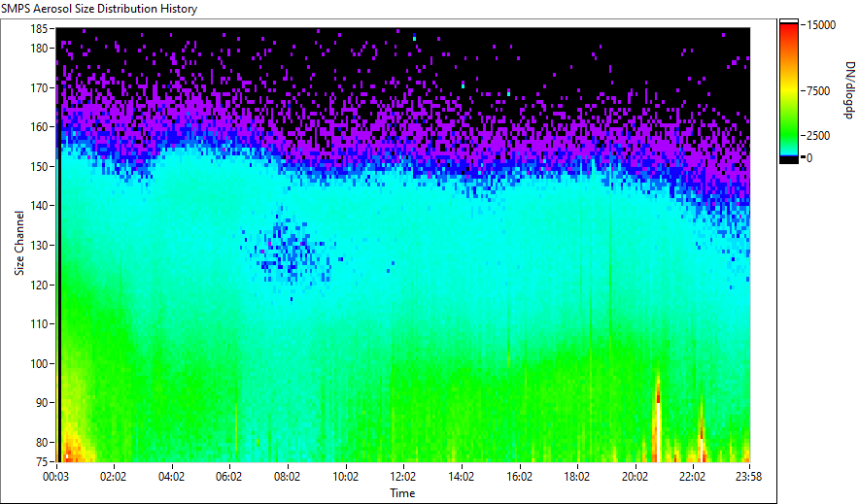This screenshot has width=859, height=504.
Task: Click the 10:02 time axis tick label
Action: 345,477
